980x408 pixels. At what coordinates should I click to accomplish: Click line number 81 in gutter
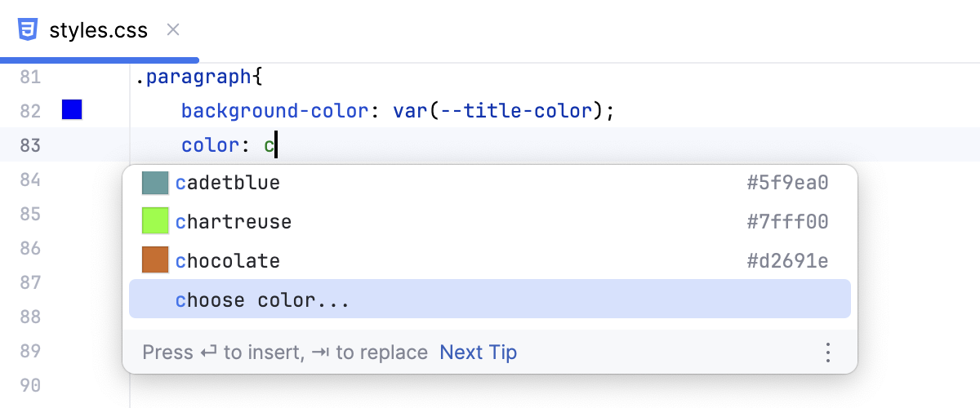(x=30, y=78)
